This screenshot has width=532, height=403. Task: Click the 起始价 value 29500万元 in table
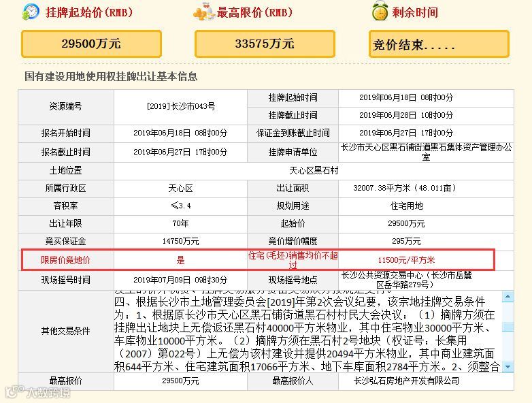pos(406,224)
